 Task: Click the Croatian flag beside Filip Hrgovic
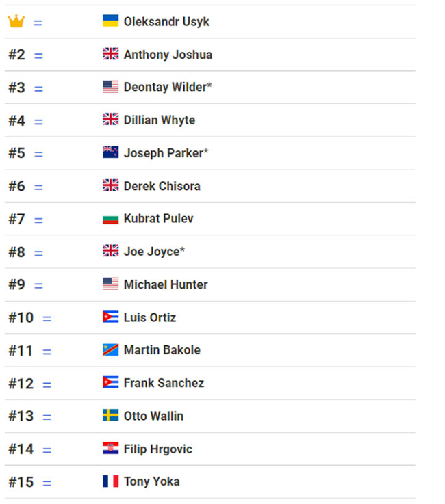click(x=110, y=448)
